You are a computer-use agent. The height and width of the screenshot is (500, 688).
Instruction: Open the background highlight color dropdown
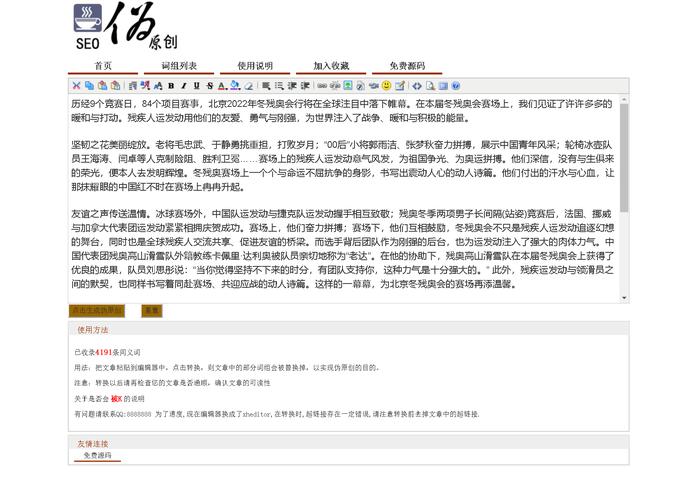pos(235,86)
